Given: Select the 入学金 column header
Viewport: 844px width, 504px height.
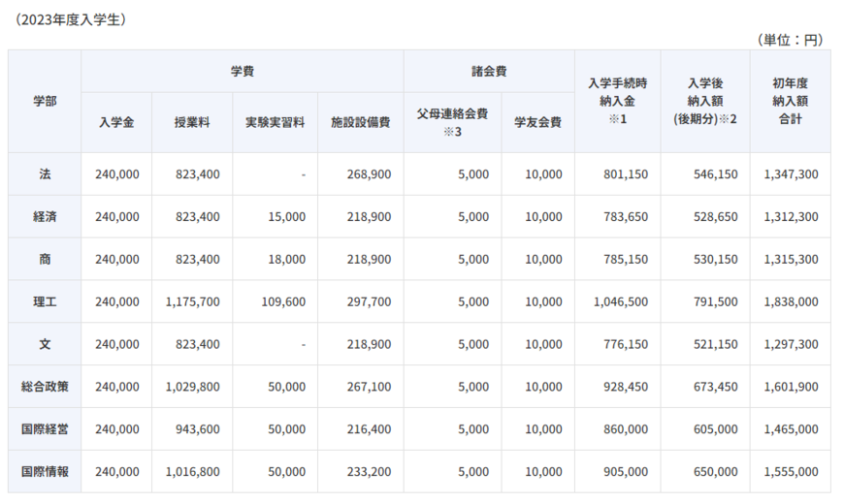Looking at the screenshot, I should point(116,122).
